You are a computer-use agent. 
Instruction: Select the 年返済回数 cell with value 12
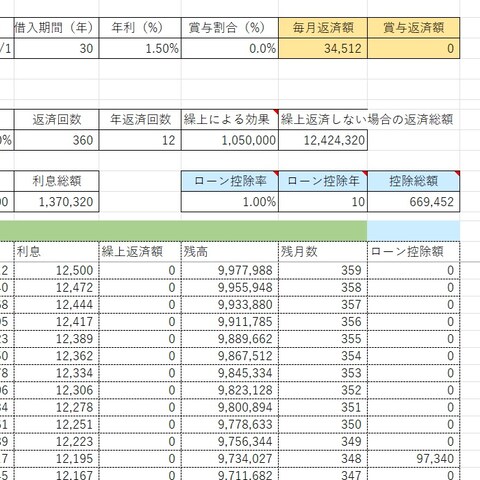point(140,140)
